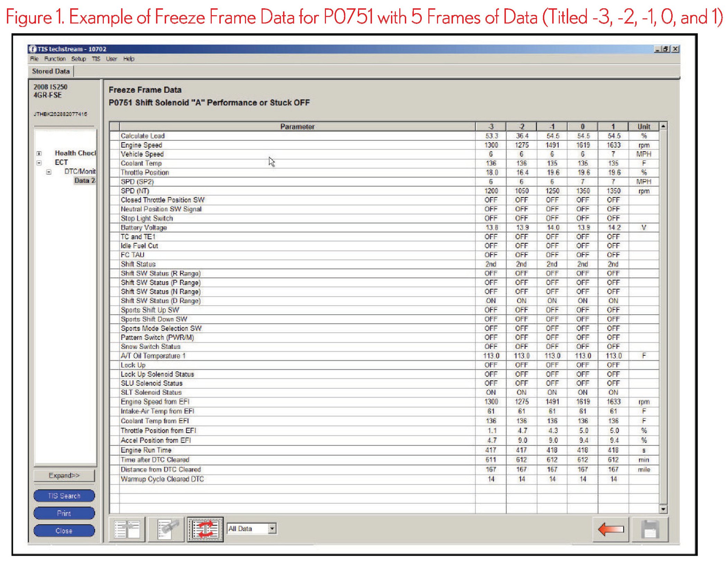Collapse the ECT tree node
The height and width of the screenshot is (563, 728).
(39, 163)
